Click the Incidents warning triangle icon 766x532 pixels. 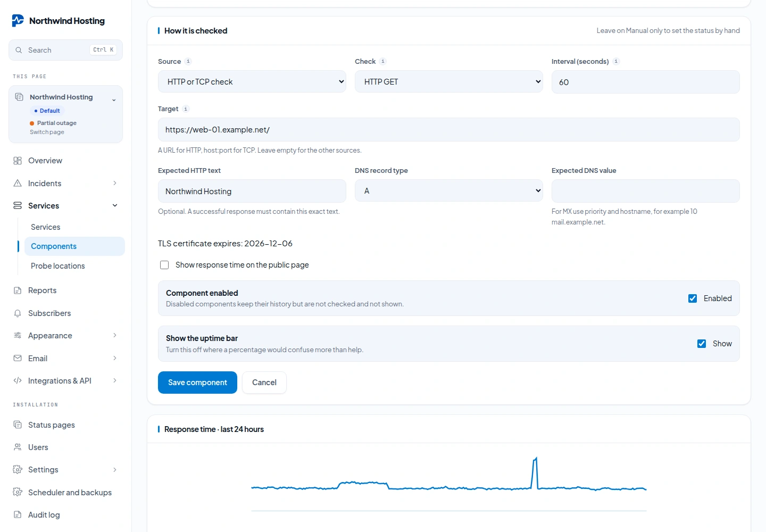(x=18, y=183)
